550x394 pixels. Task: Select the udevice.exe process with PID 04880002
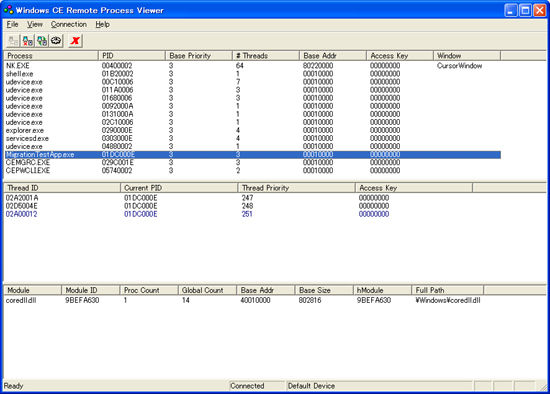(x=252, y=146)
